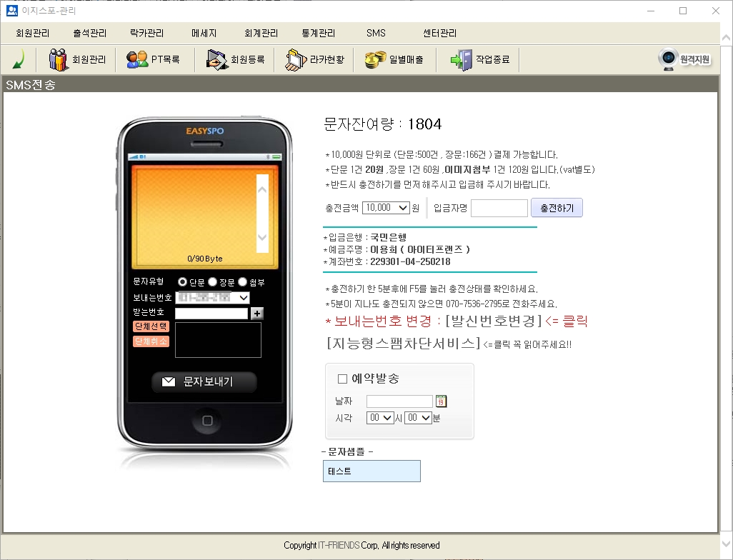Click 충전하기 button
The height and width of the screenshot is (560, 733).
click(557, 208)
